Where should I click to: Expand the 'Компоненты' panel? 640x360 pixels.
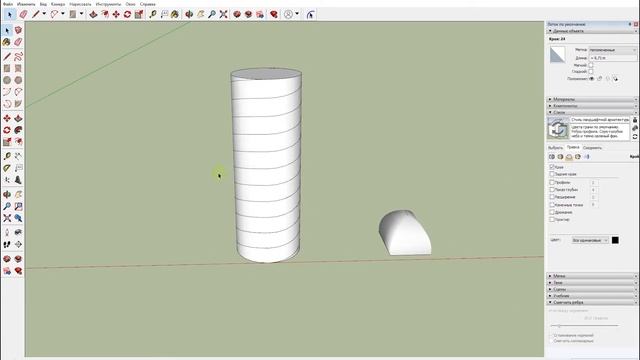592,106
